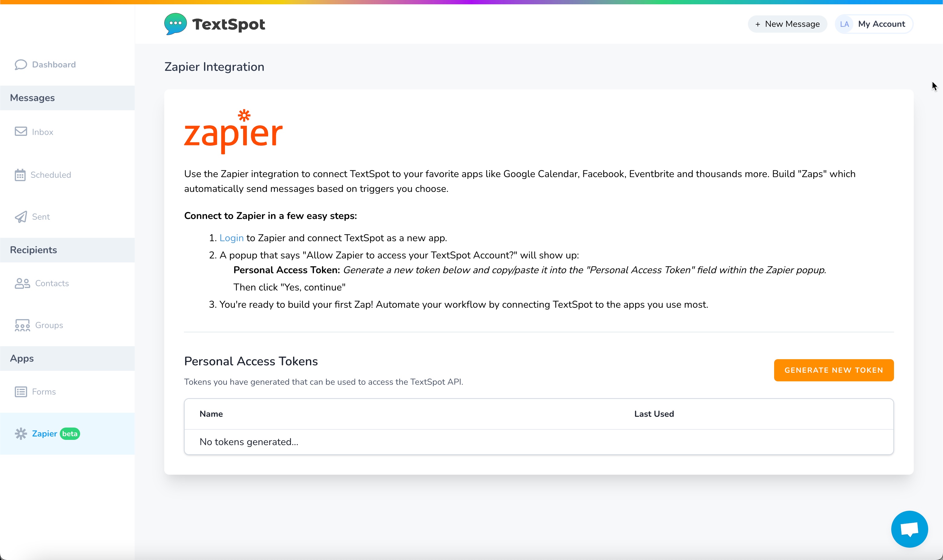The width and height of the screenshot is (943, 560).
Task: Enable the Last Used column sort
Action: pyautogui.click(x=654, y=413)
